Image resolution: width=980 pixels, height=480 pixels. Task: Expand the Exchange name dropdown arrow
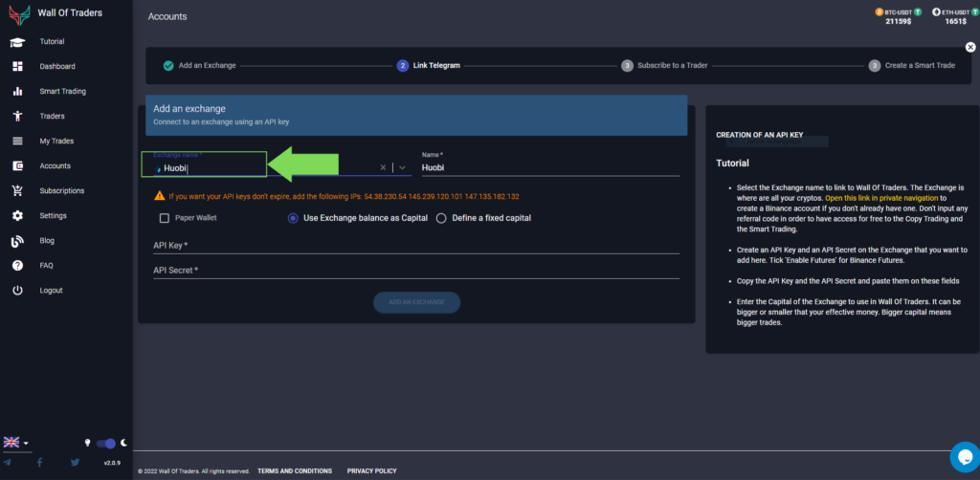point(403,168)
